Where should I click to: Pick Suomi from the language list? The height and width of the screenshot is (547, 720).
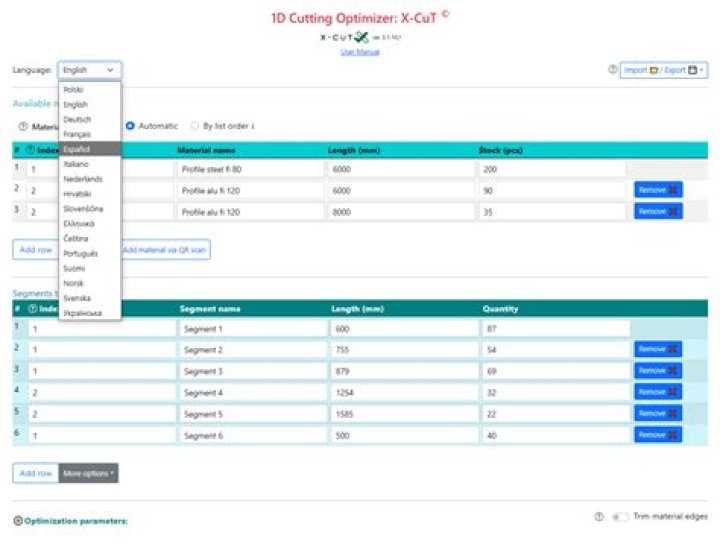pos(90,268)
